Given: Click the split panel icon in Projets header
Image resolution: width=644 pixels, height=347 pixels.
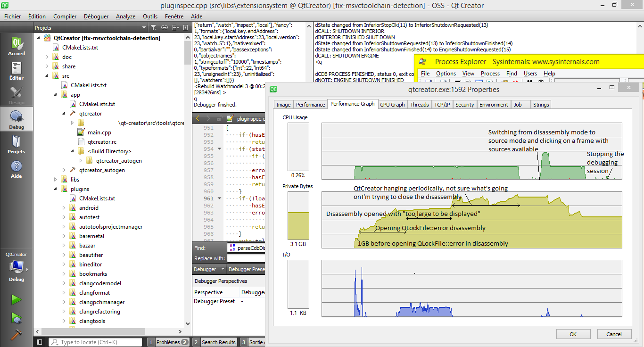Looking at the screenshot, I should [x=175, y=28].
